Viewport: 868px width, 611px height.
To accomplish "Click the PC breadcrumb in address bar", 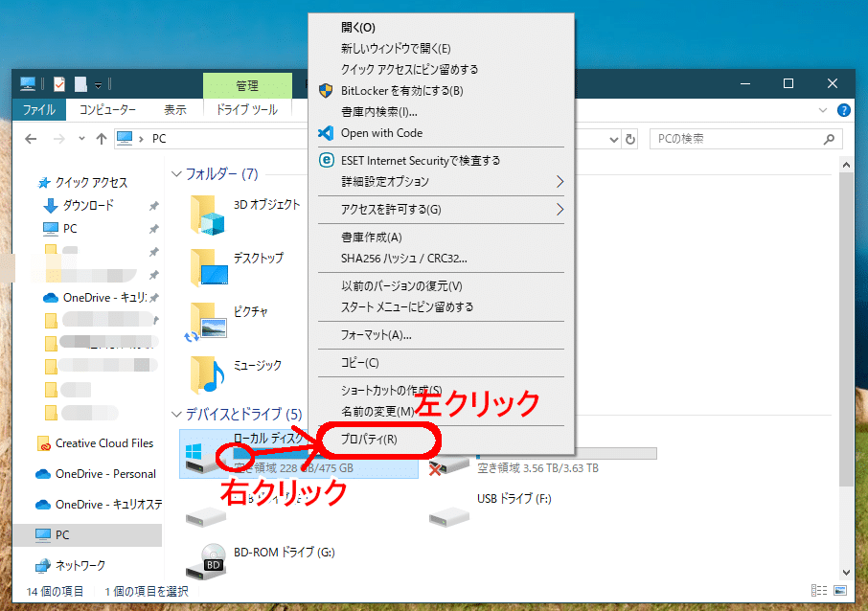I will pyautogui.click(x=159, y=139).
